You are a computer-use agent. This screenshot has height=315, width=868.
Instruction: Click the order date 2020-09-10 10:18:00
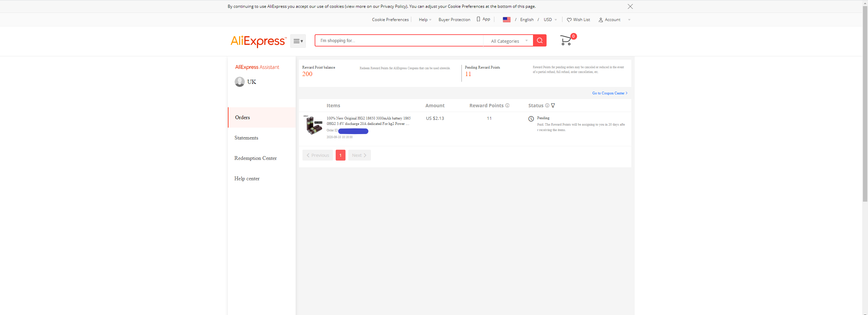(x=339, y=137)
